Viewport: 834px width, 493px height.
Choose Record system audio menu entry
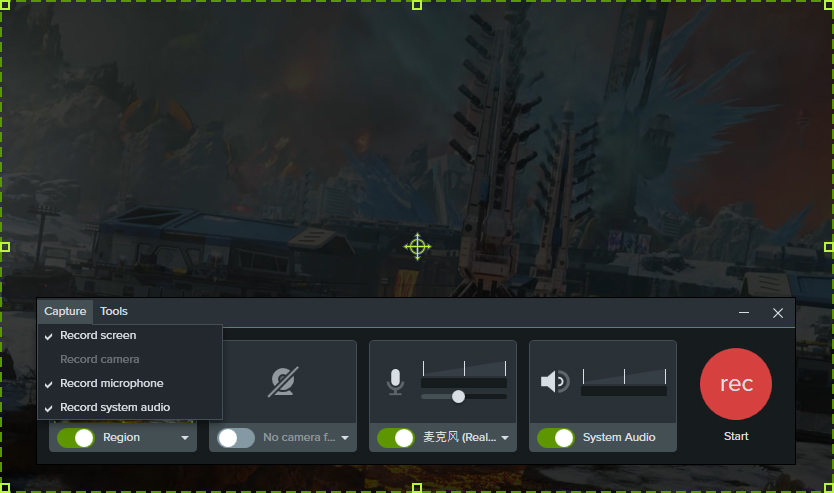[x=115, y=407]
